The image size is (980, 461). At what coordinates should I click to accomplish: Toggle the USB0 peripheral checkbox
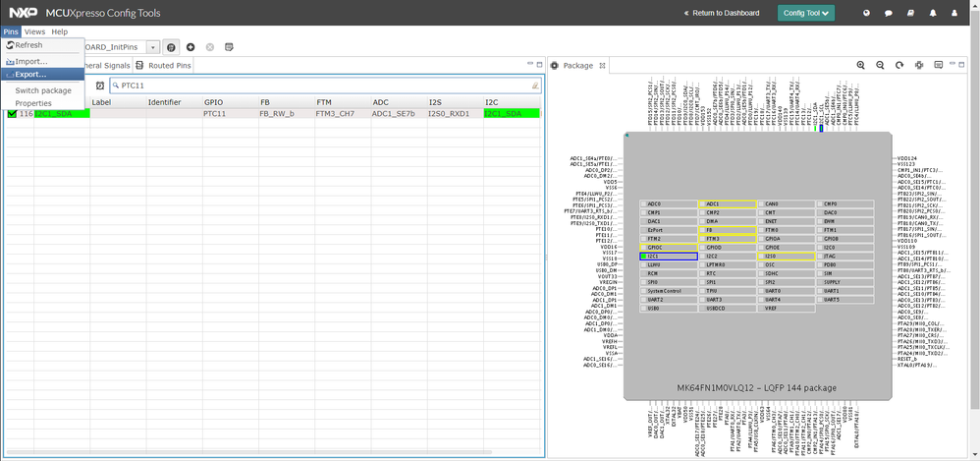pyautogui.click(x=643, y=309)
